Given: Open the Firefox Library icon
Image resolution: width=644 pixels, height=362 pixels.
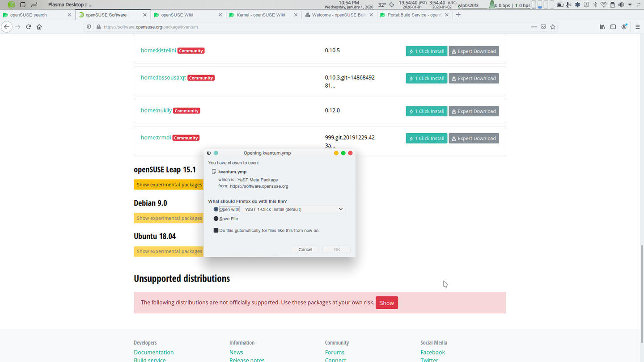Looking at the screenshot, I should [602, 27].
